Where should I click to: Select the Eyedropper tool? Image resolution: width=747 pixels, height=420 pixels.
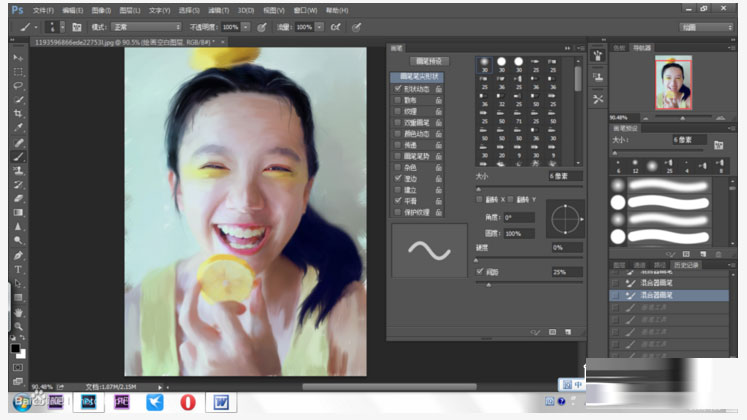[x=18, y=127]
